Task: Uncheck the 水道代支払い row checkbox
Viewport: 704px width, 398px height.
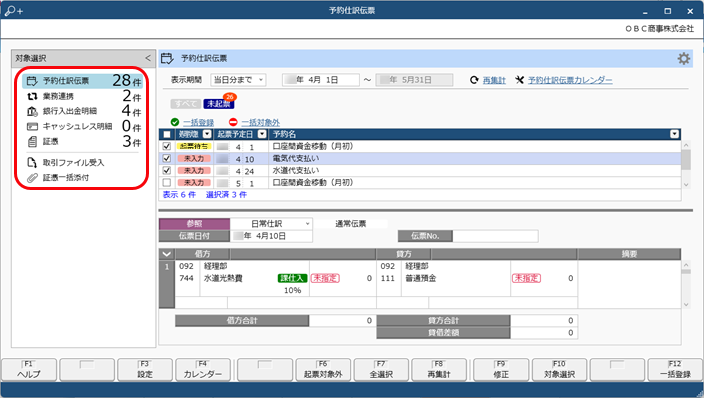Action: pos(167,171)
